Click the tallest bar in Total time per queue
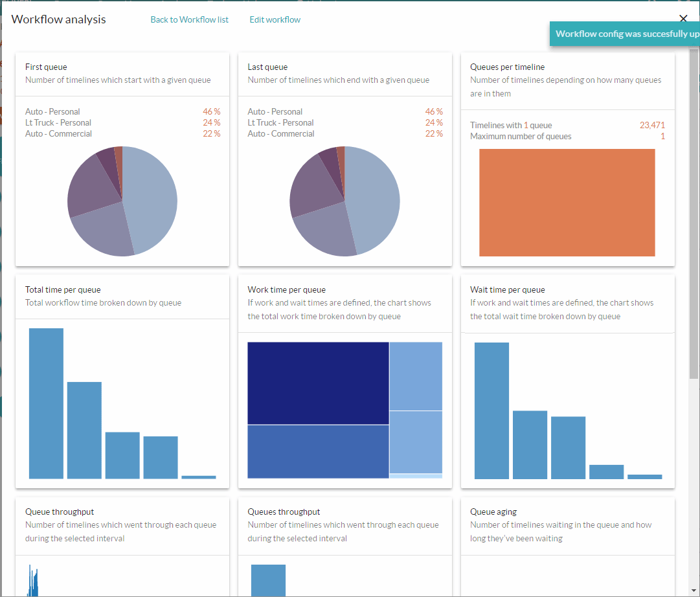The height and width of the screenshot is (597, 700). pos(46,403)
